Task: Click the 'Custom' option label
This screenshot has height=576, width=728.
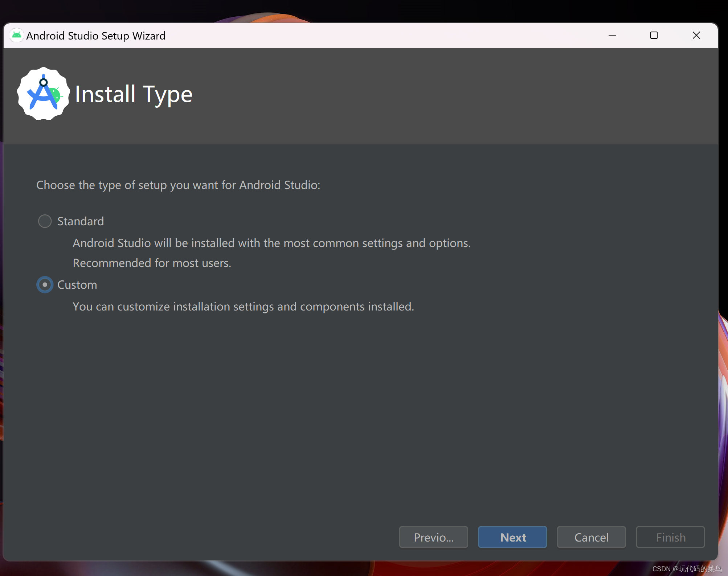Action: 77,285
